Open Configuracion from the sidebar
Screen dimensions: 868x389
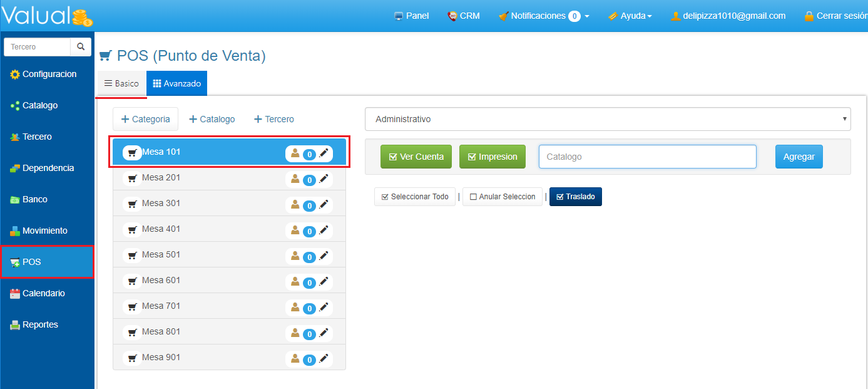tap(49, 75)
